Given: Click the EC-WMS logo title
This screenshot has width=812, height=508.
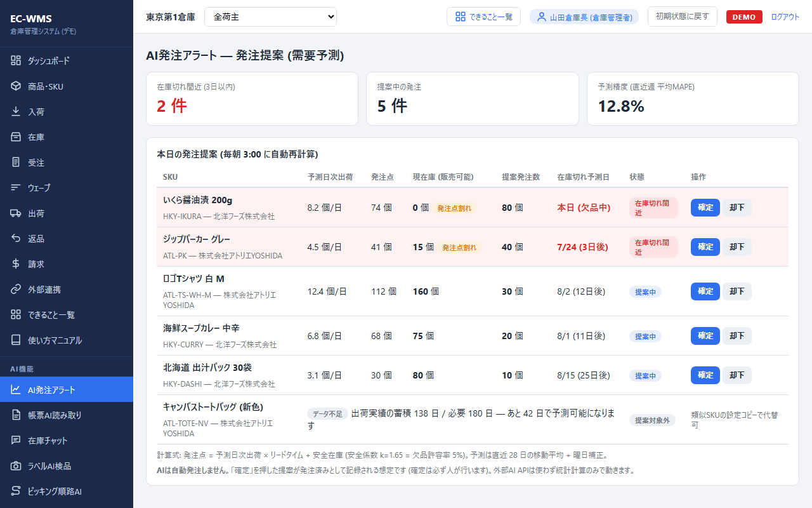Looking at the screenshot, I should coord(31,18).
